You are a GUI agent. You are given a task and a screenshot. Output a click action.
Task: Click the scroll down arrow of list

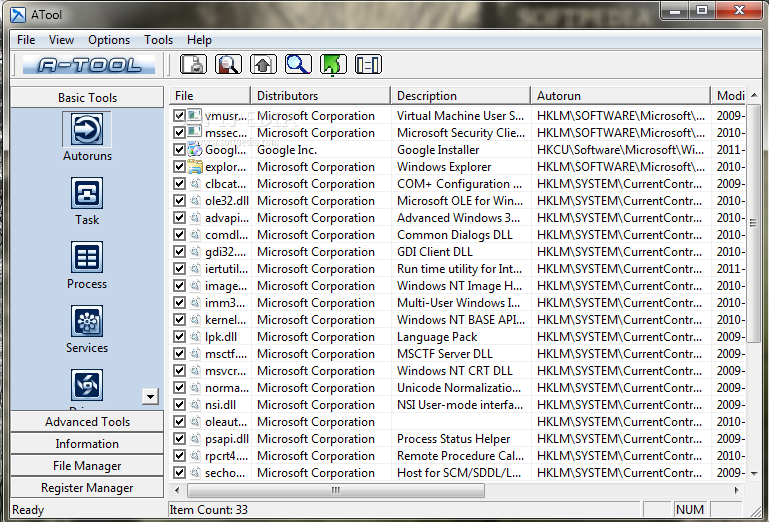(754, 473)
